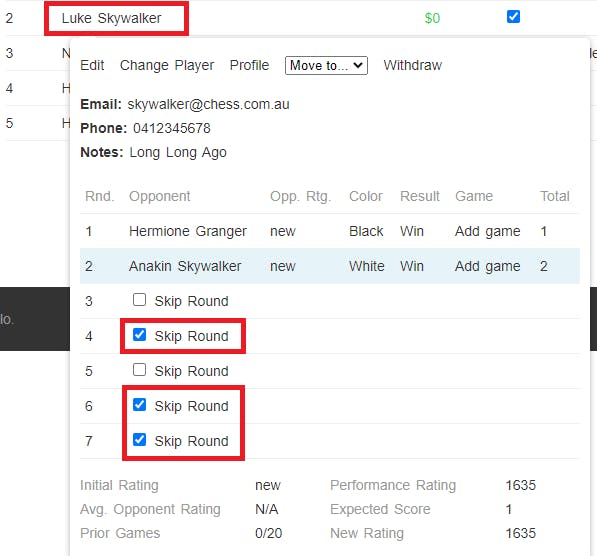Click Add game for round 2
The height and width of the screenshot is (556, 597).
coord(487,266)
